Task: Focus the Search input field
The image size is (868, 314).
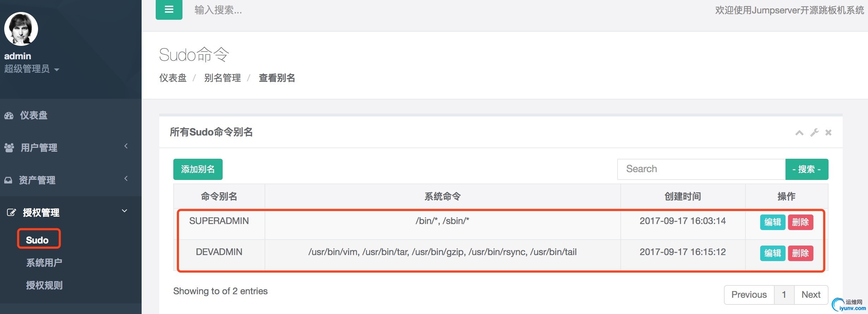Action: (x=701, y=169)
